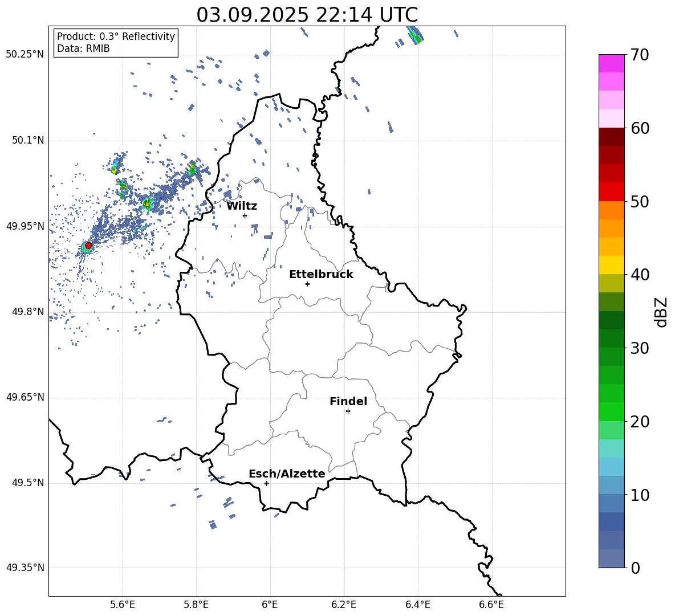Click the yellow 40 dBZ colorbar segment

click(x=611, y=265)
